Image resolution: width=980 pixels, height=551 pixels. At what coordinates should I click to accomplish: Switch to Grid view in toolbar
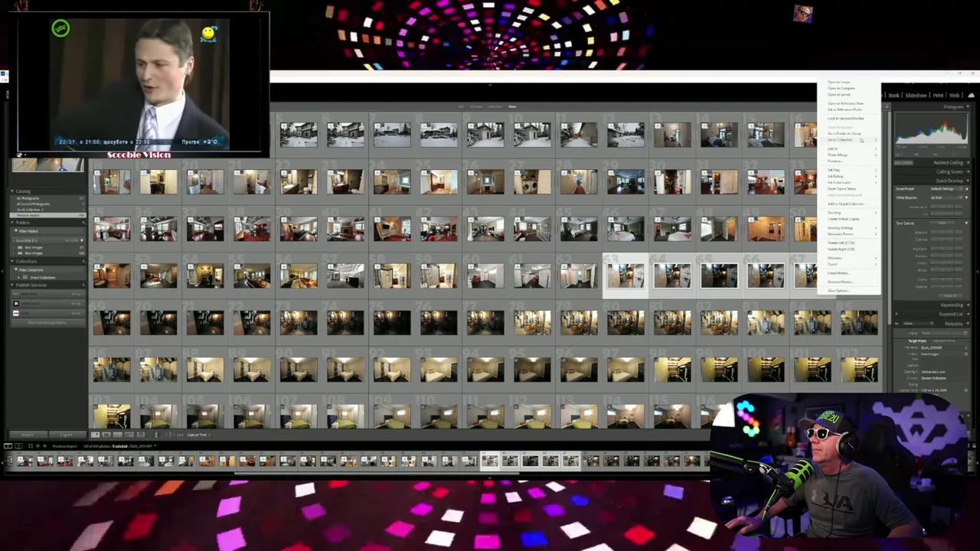95,435
